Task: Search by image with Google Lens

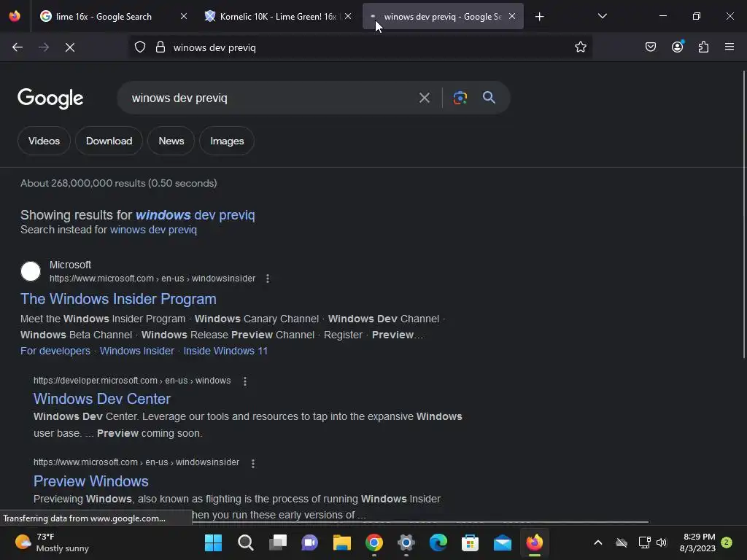Action: tap(460, 98)
